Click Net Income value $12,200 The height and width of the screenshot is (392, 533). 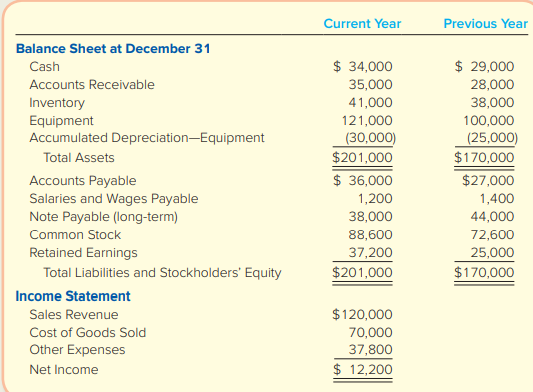point(363,370)
